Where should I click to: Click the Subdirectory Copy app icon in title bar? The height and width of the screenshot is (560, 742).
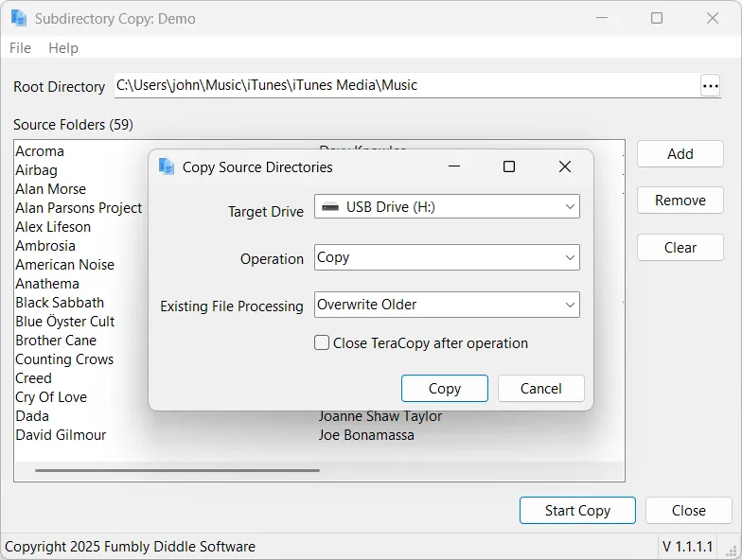tap(19, 18)
